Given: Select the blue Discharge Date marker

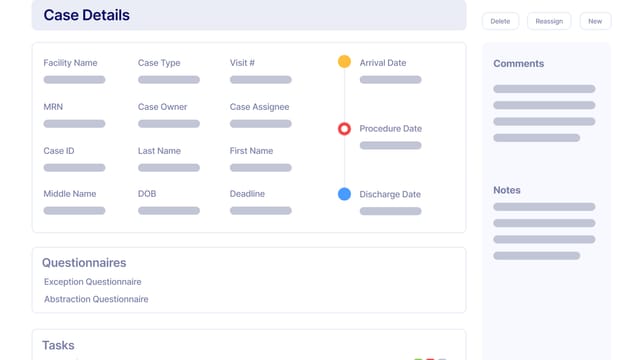Looking at the screenshot, I should coord(344,194).
